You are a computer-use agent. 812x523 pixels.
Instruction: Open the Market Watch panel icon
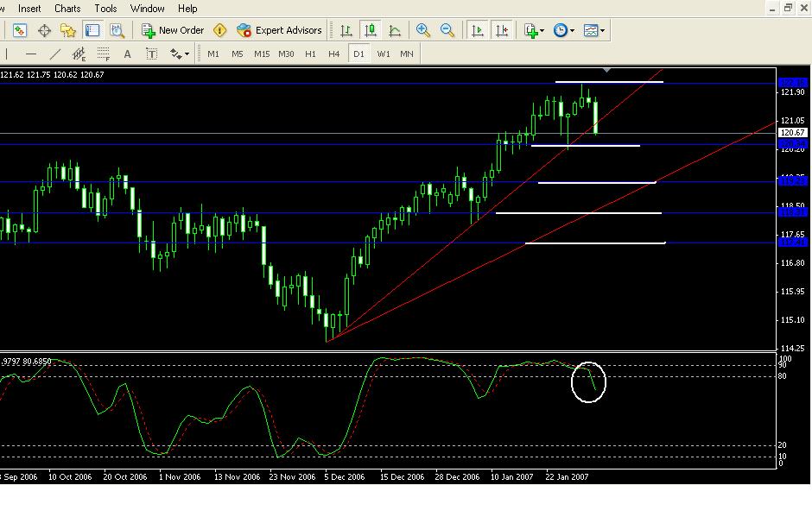(x=20, y=30)
